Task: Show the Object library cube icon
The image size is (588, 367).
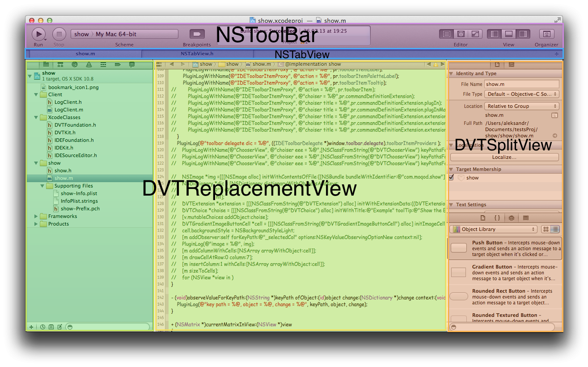Action: 512,218
